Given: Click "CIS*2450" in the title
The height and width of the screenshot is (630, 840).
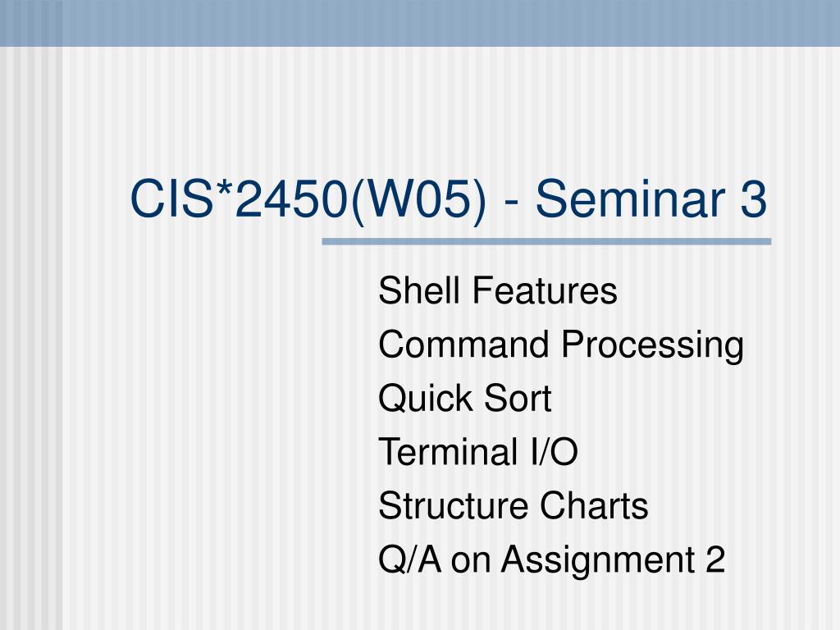Looking at the screenshot, I should (x=239, y=199).
